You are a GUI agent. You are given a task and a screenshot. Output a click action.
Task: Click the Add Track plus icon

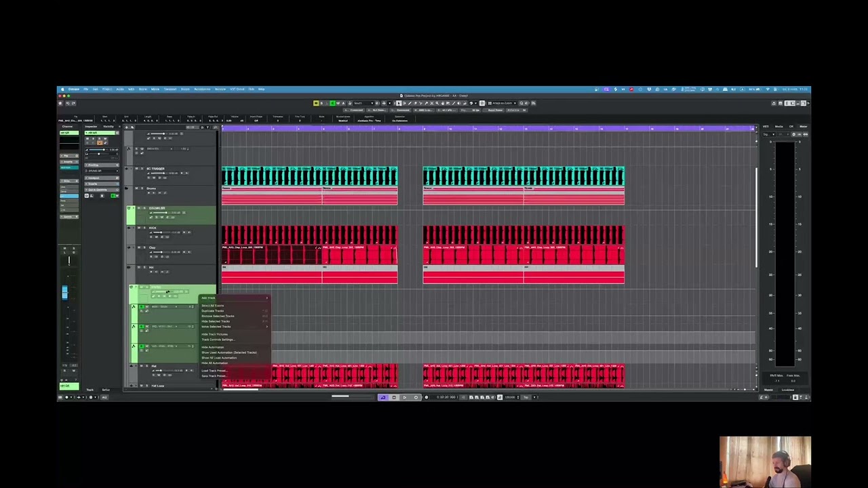[127, 127]
